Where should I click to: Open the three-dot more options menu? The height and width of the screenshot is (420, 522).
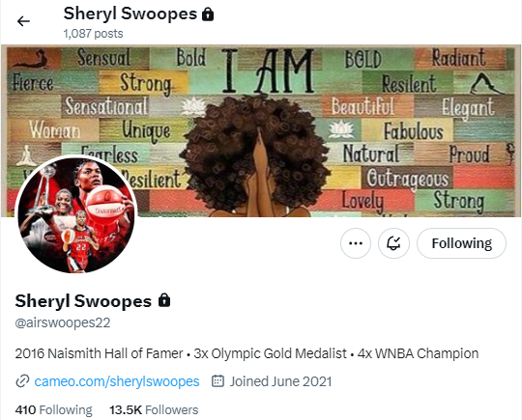[356, 243]
